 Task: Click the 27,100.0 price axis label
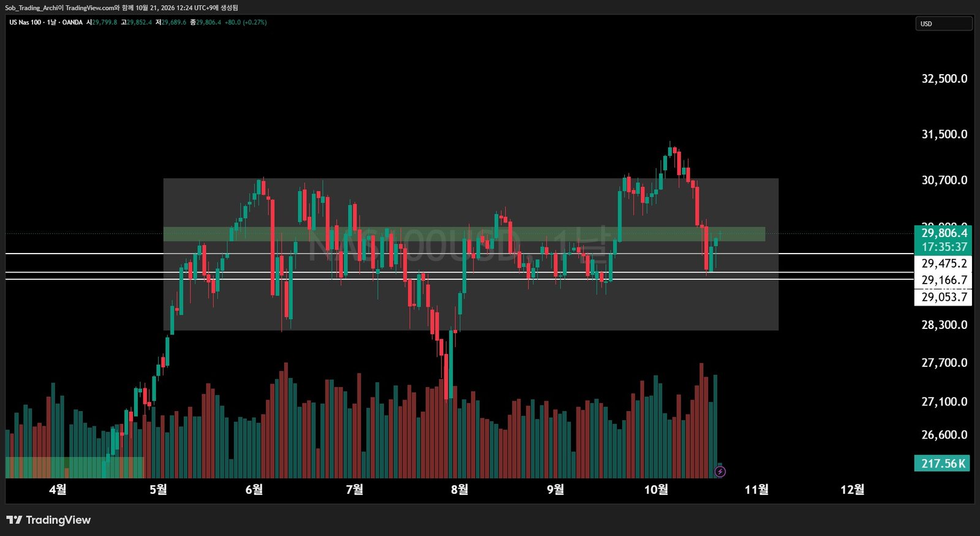[x=944, y=401]
